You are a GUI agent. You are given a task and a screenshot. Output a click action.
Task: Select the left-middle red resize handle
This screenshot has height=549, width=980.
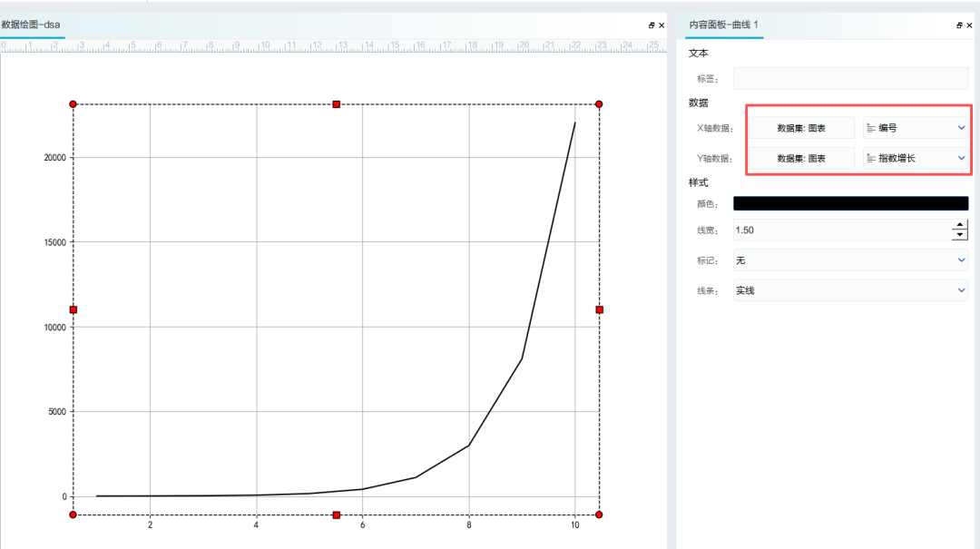pyautogui.click(x=73, y=309)
